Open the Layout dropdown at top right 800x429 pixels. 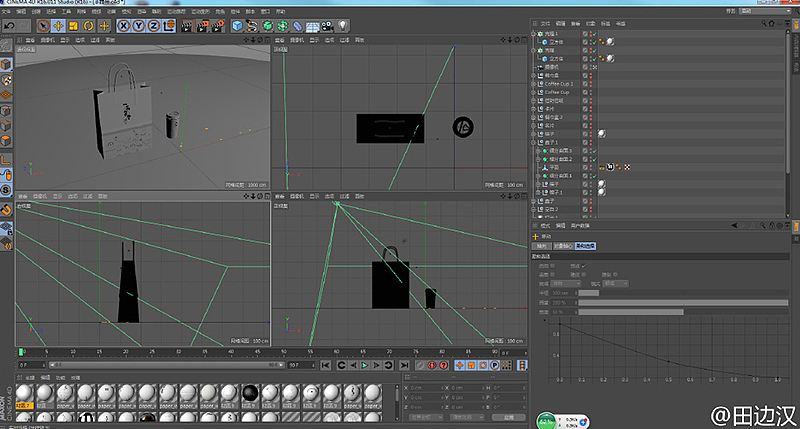pyautogui.click(x=765, y=11)
